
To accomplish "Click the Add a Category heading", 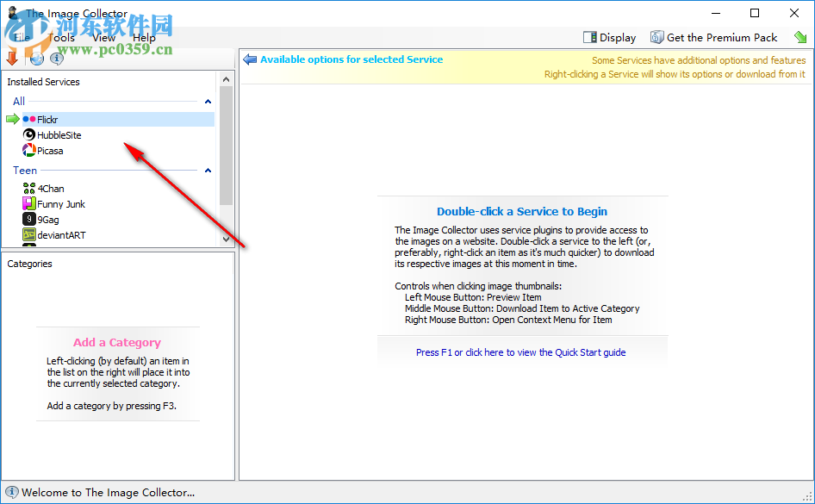I will click(117, 342).
